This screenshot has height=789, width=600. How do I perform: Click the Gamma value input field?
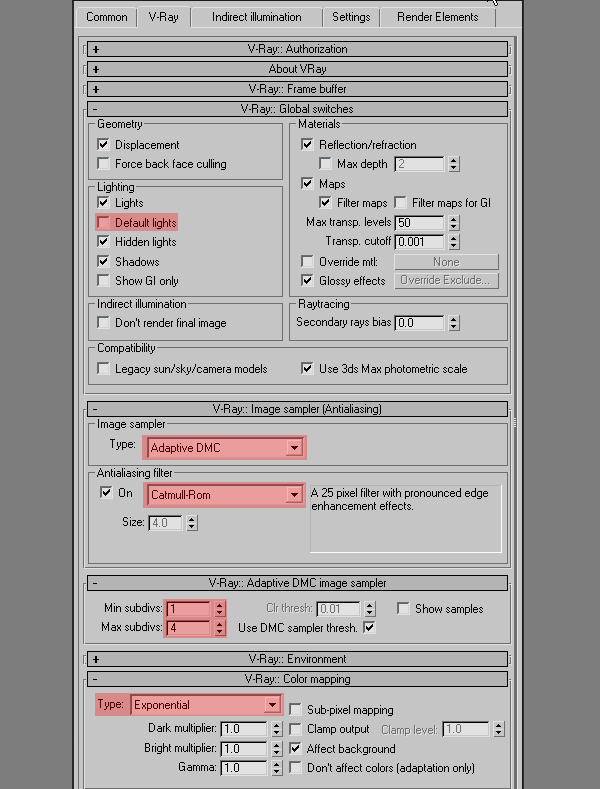point(244,768)
